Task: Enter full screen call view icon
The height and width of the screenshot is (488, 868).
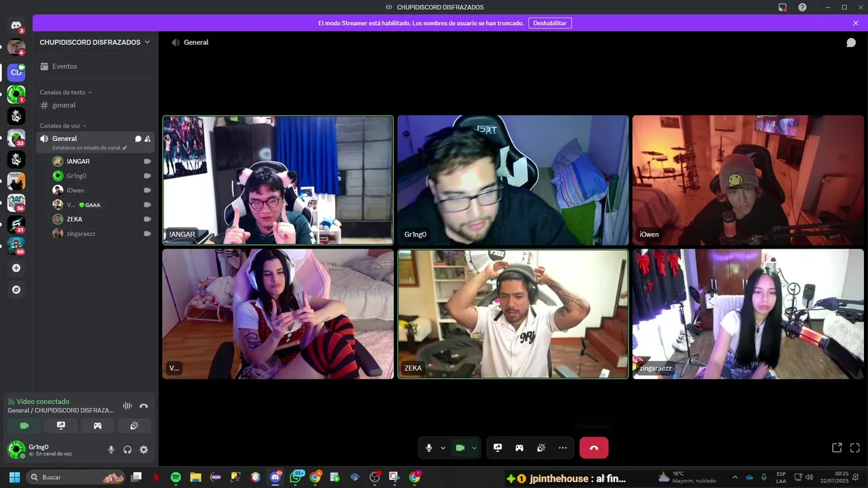Action: pos(855,448)
